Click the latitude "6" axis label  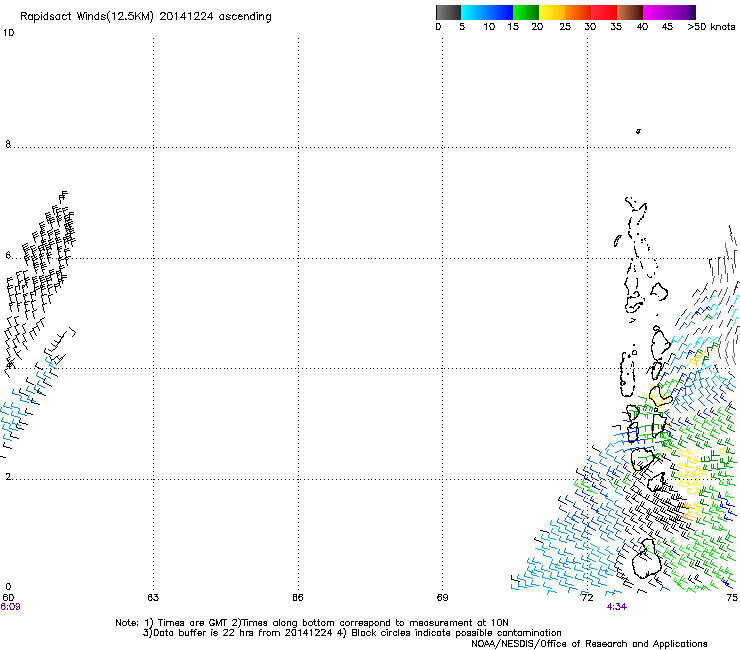(8, 255)
